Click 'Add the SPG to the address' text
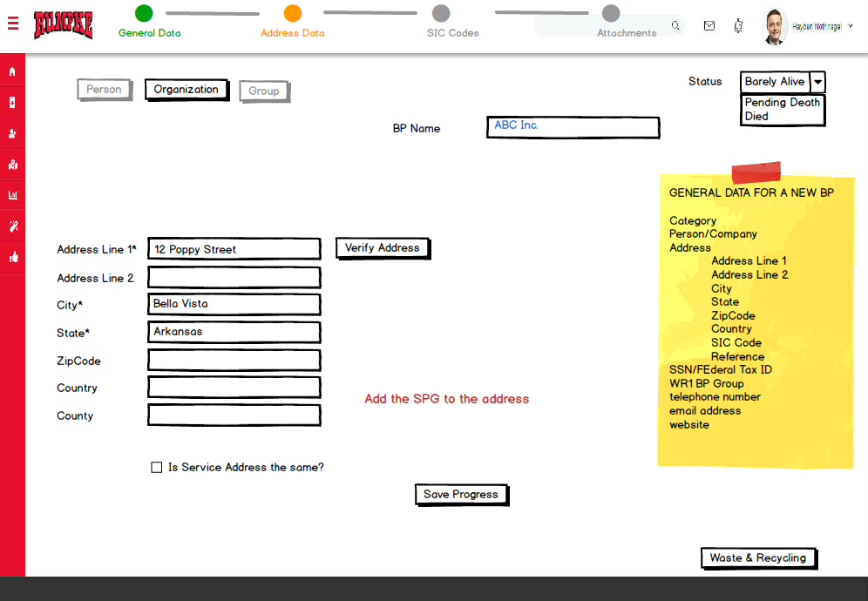 tap(447, 399)
